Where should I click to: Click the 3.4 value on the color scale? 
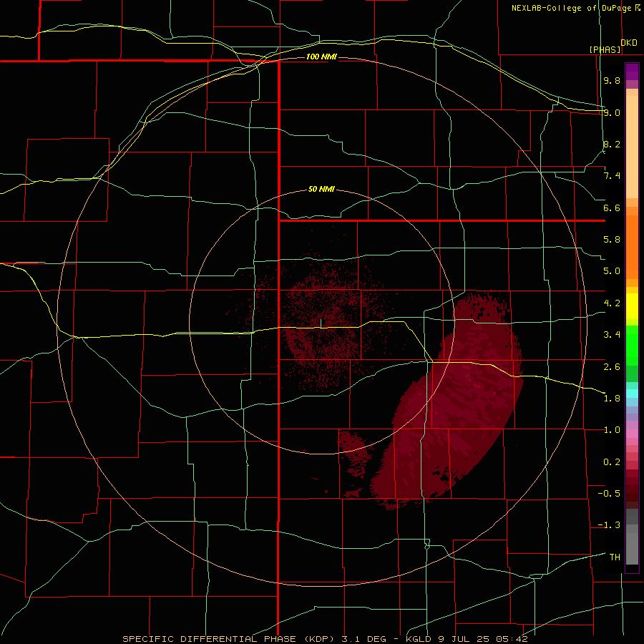[x=612, y=335]
